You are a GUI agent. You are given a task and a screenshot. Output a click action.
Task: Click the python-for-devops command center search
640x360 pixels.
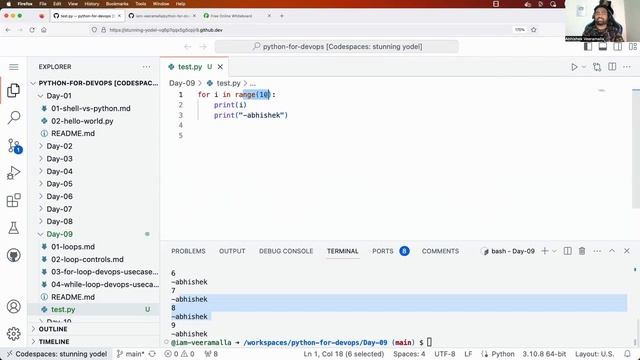click(x=337, y=47)
